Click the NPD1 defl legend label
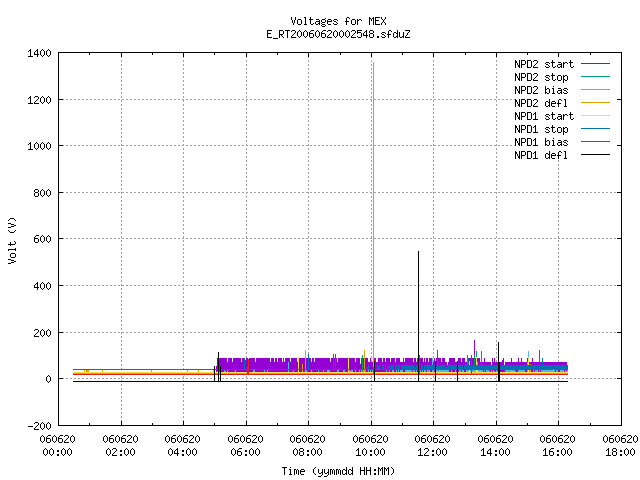 coord(541,156)
